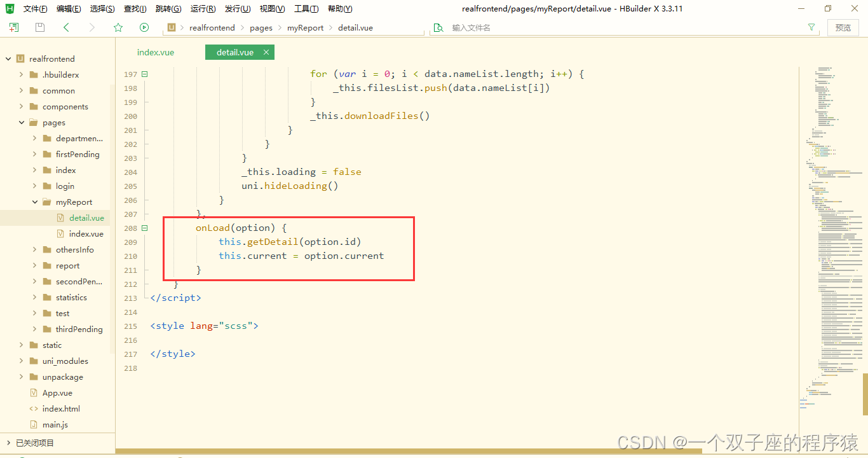
Task: Select the login folder
Action: [x=65, y=186]
